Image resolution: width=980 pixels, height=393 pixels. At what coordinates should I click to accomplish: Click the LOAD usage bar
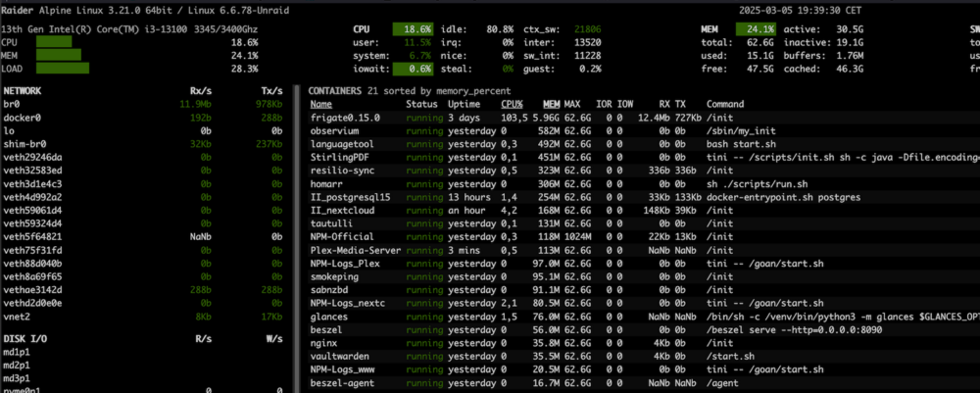point(63,69)
